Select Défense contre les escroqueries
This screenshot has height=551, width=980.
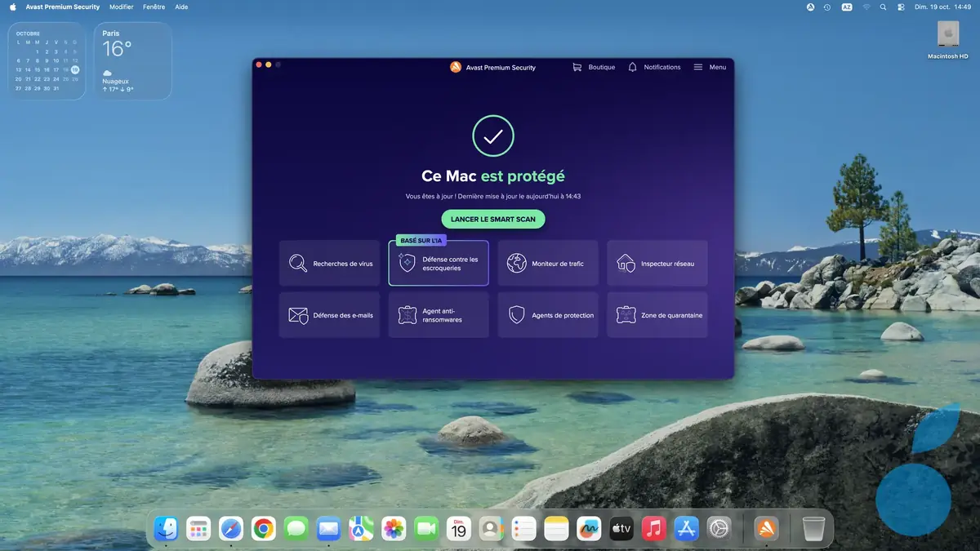(439, 262)
